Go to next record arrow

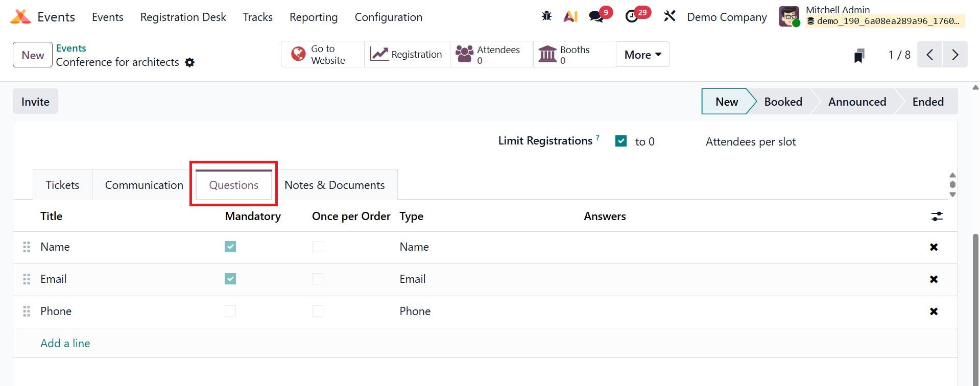[x=954, y=55]
